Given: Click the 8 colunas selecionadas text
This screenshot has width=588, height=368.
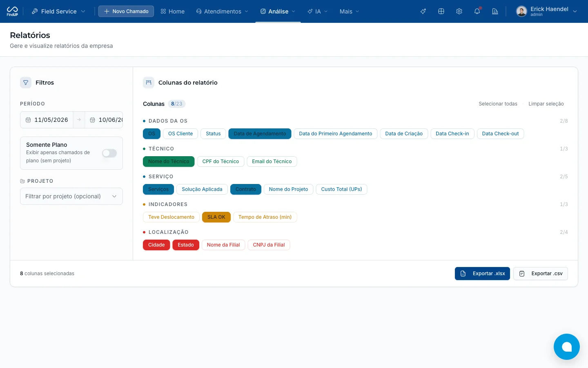Looking at the screenshot, I should coord(47,274).
